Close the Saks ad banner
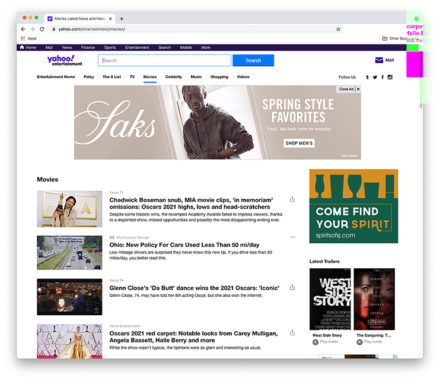This screenshot has height=381, width=440. 358,89
